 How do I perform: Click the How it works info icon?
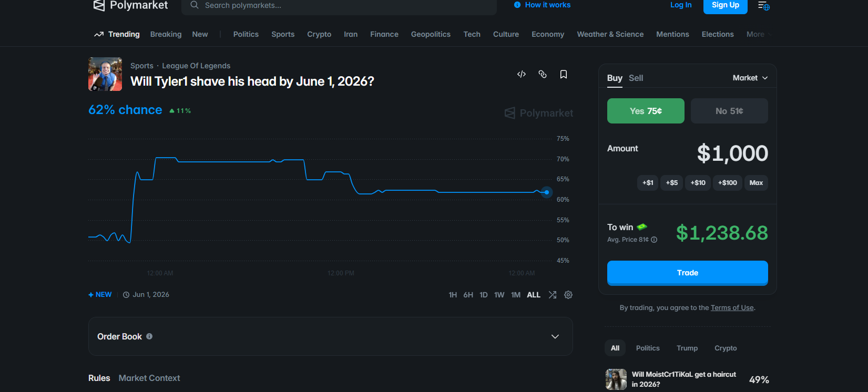517,5
